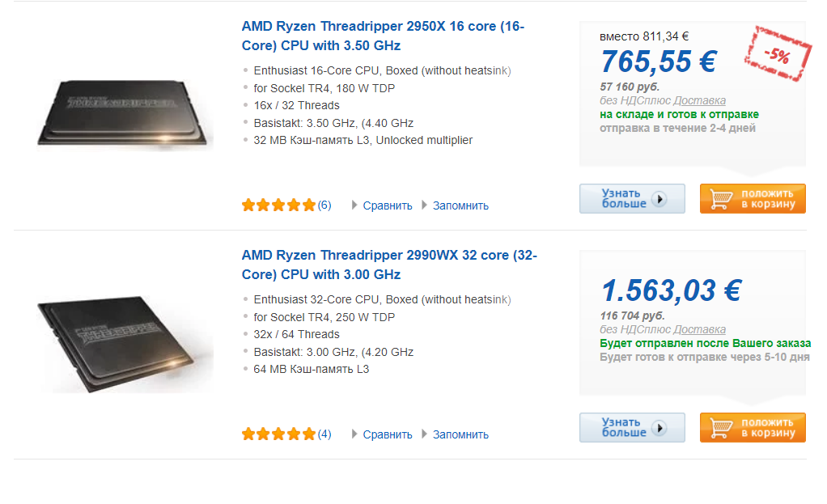Open the Threadripper 2950X product title link
This screenshot has height=504, width=827.
point(383,36)
